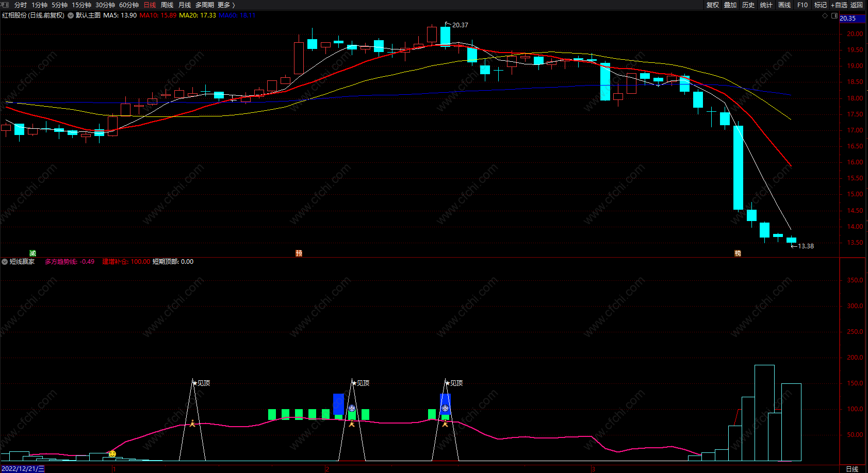
Task: Click the 叠加 overlay button
Action: pyautogui.click(x=730, y=5)
